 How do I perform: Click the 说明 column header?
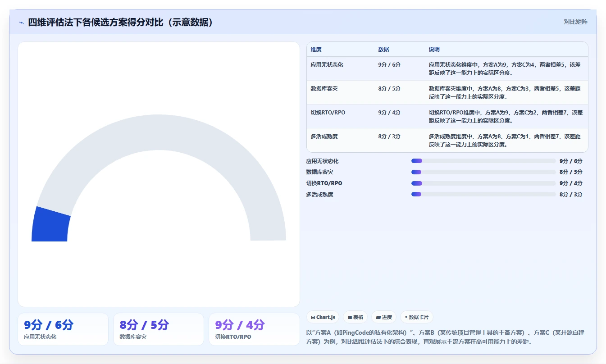pos(434,50)
